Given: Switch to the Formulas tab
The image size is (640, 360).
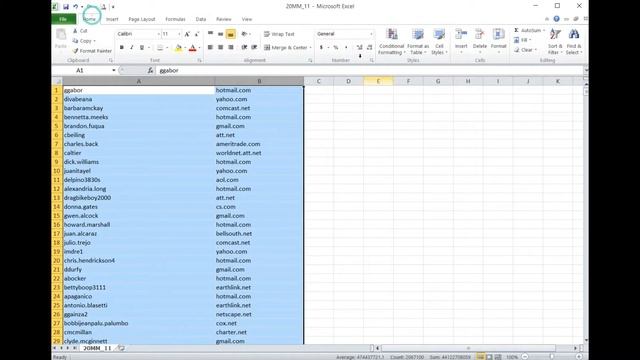Looking at the screenshot, I should click(x=176, y=19).
